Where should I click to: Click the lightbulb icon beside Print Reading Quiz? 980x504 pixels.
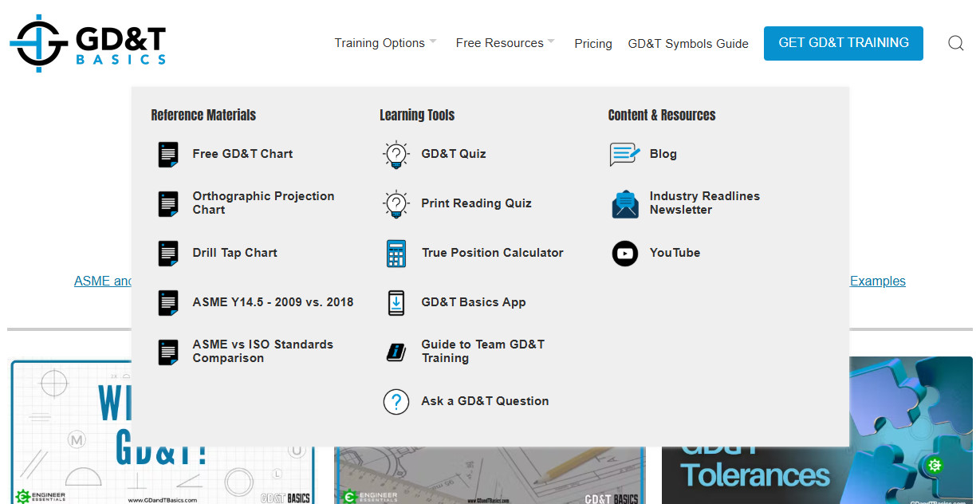[x=396, y=203]
